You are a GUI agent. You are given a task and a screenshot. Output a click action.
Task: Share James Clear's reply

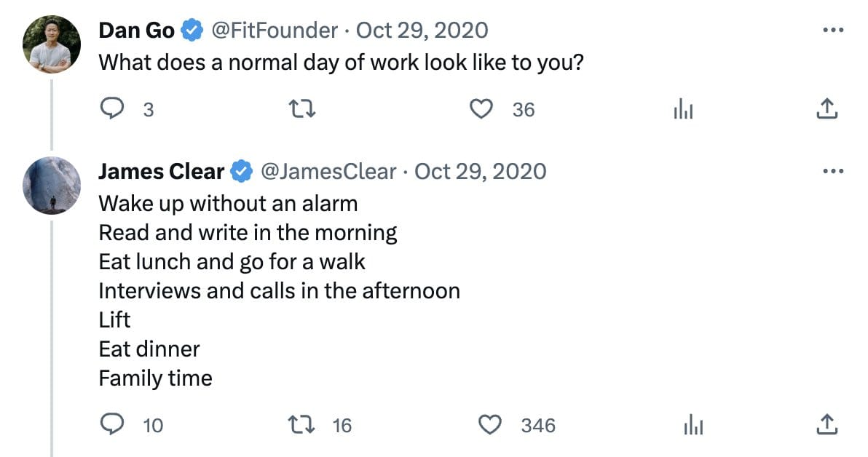(826, 424)
